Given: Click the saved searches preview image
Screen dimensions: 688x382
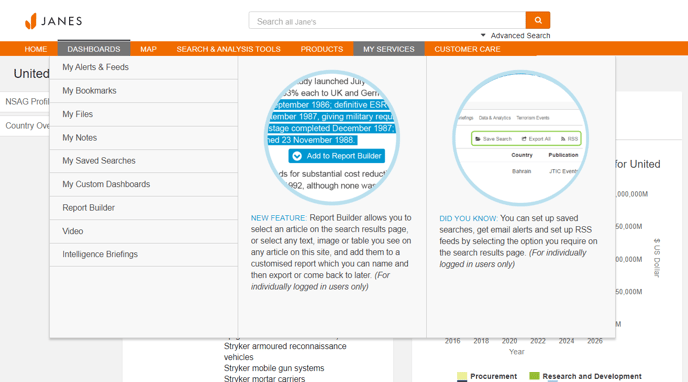Looking at the screenshot, I should point(520,138).
